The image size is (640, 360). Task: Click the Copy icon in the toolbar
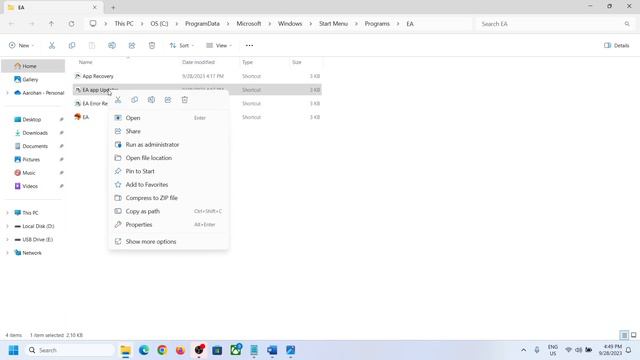[72, 45]
